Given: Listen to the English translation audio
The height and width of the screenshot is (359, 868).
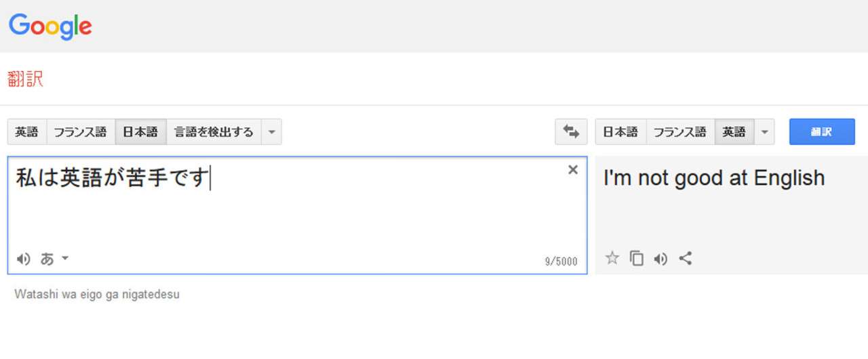Looking at the screenshot, I should [x=660, y=259].
